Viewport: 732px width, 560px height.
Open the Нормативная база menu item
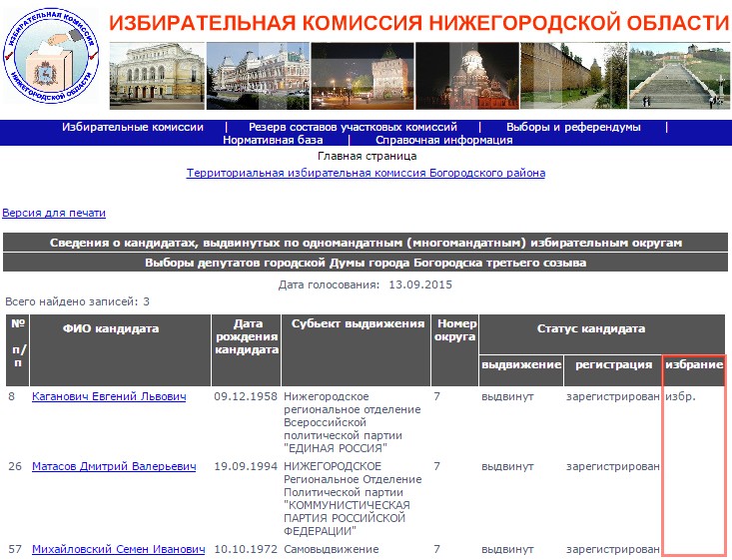pyautogui.click(x=273, y=140)
